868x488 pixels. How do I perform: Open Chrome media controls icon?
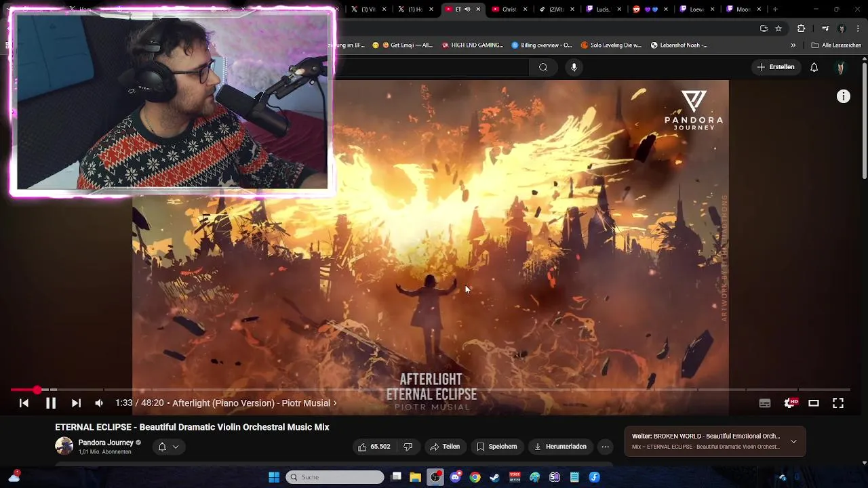coord(825,28)
